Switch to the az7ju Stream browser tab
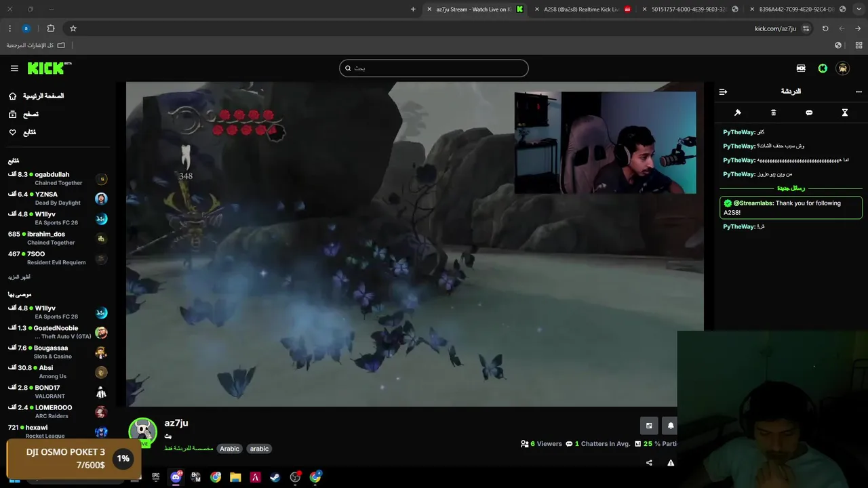Image resolution: width=868 pixels, height=488 pixels. 475,9
